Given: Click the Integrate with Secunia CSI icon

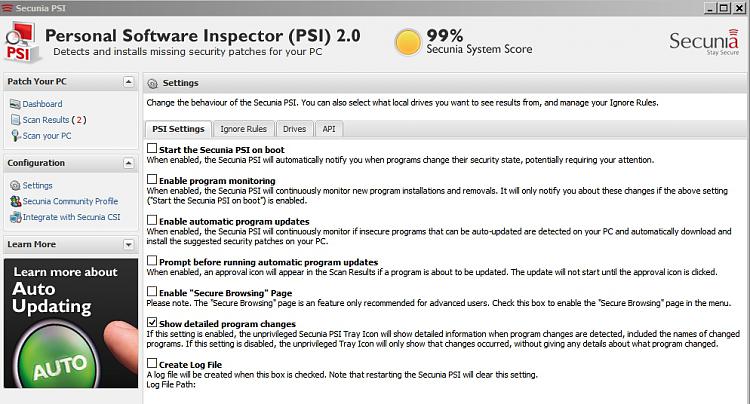Looking at the screenshot, I should 15,217.
